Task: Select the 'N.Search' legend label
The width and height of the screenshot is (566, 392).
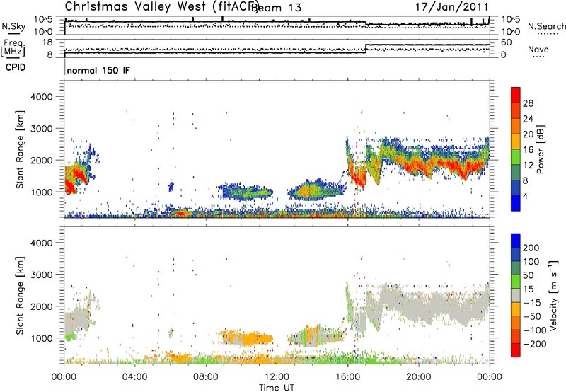Action: 546,26
